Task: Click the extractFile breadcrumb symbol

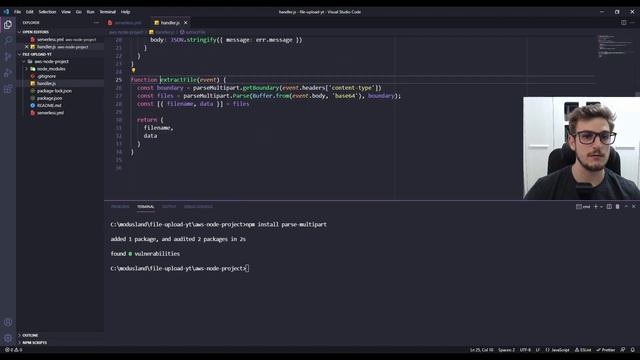Action: [x=193, y=32]
